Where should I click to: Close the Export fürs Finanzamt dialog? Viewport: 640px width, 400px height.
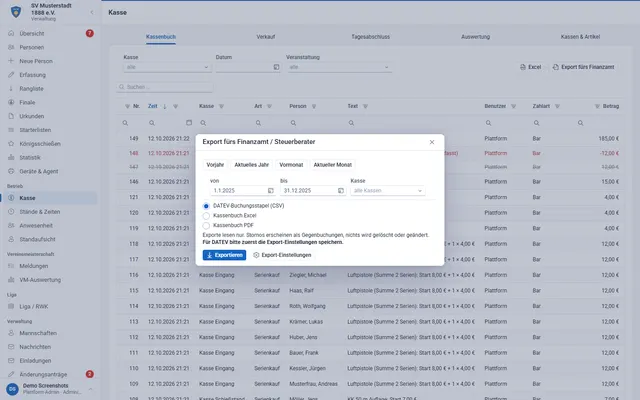432,142
